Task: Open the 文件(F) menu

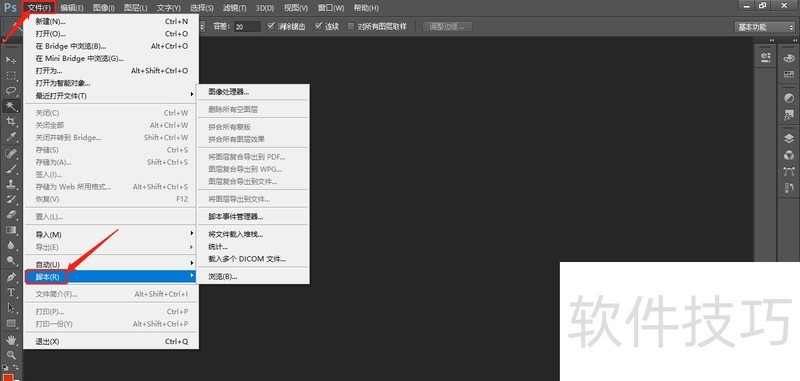Action: (x=39, y=8)
